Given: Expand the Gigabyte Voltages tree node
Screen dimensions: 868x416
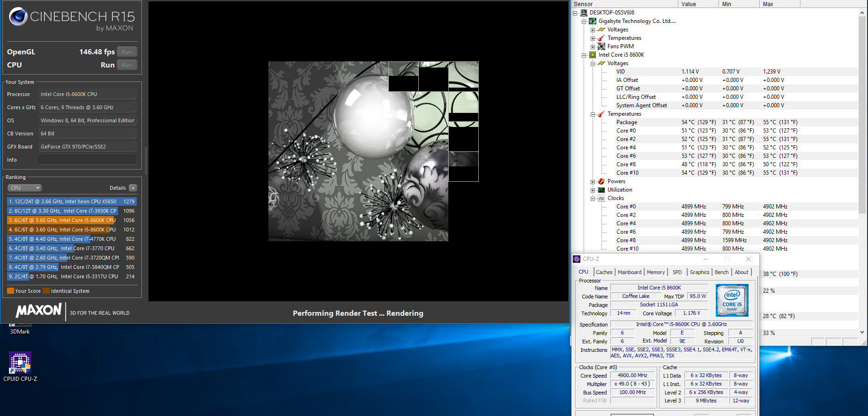Looking at the screenshot, I should (593, 30).
